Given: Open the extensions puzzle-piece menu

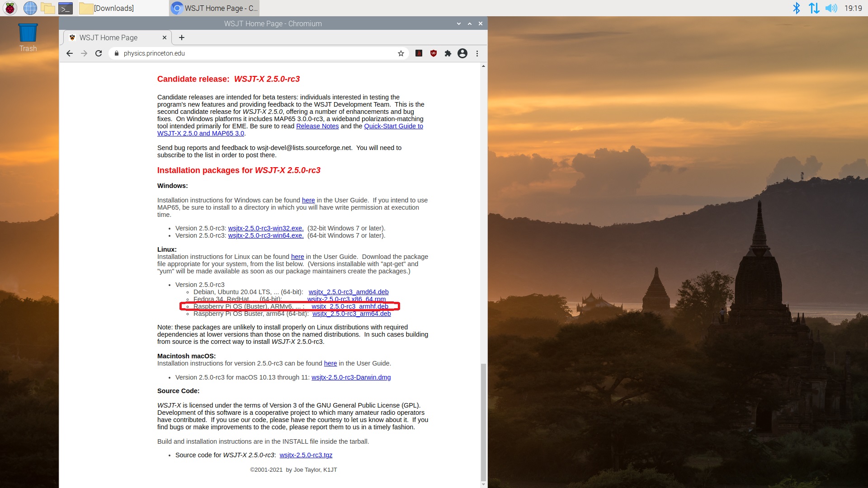Looking at the screenshot, I should coord(448,53).
